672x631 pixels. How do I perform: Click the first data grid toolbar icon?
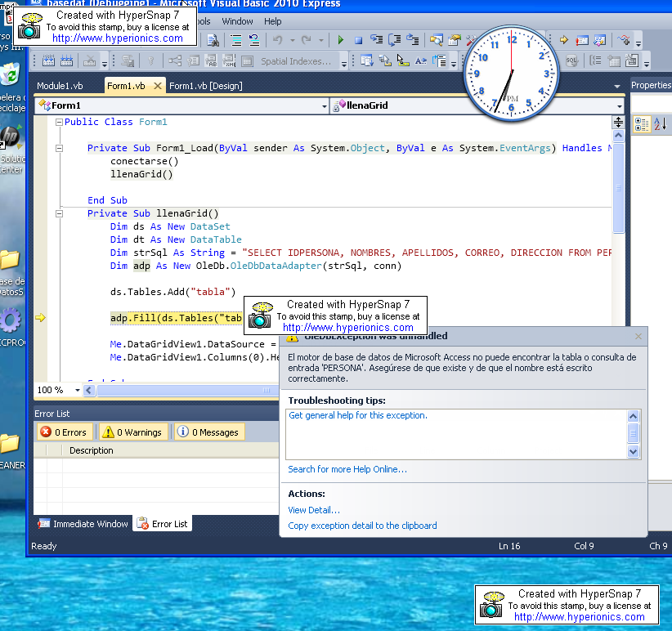click(x=48, y=60)
